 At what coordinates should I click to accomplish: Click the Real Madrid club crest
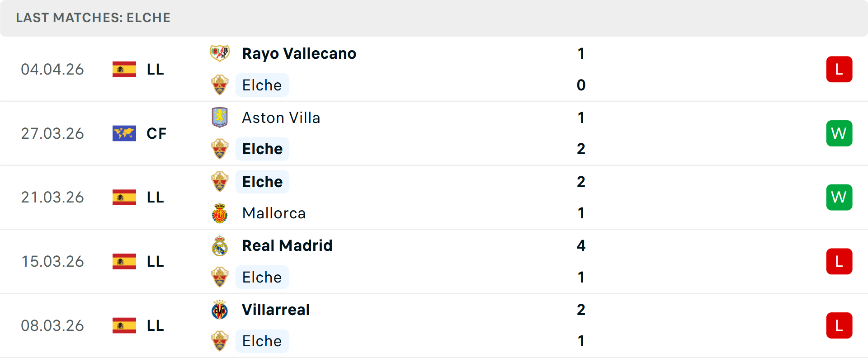coord(220,246)
